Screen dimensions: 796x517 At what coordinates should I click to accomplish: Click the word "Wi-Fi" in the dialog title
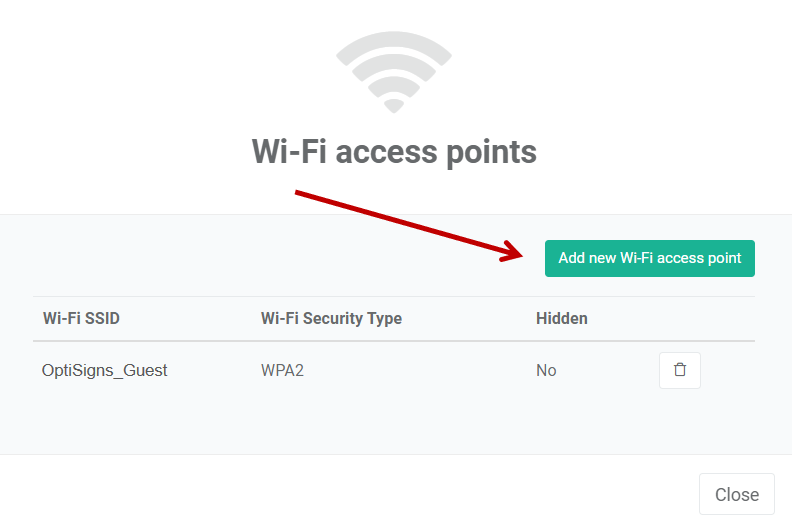click(x=289, y=151)
